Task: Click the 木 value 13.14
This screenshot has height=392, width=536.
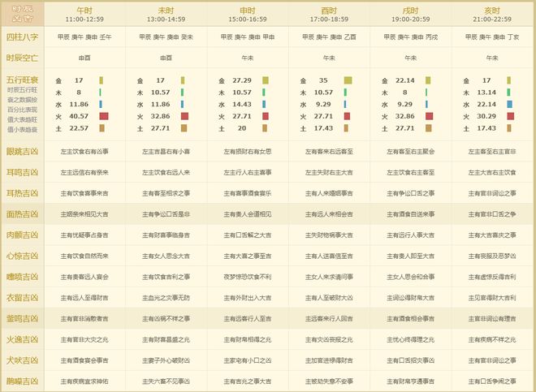Action: (486, 93)
